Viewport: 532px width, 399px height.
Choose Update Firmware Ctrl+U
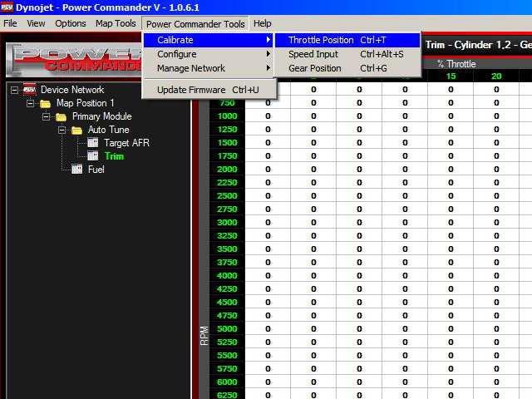click(x=208, y=90)
